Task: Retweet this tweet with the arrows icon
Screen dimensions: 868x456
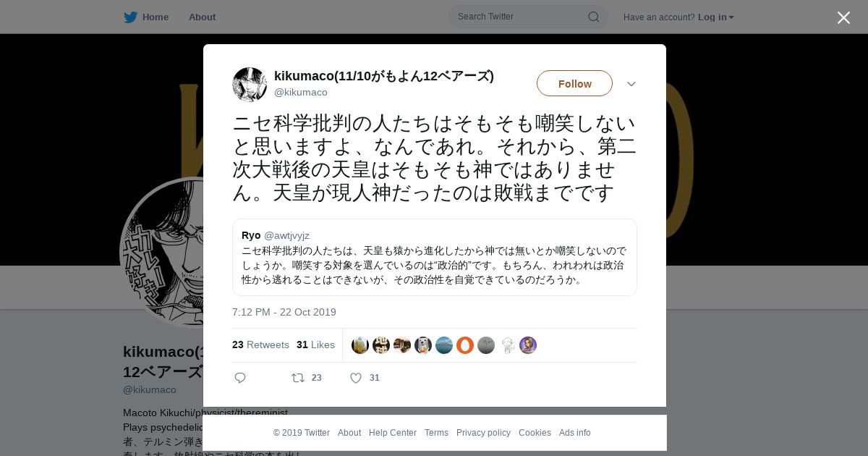Action: 297,378
